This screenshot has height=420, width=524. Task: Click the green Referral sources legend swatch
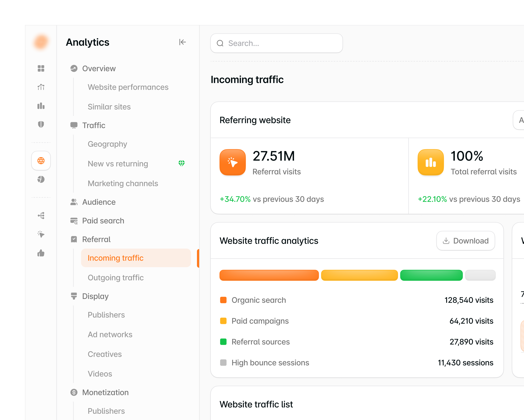tap(223, 342)
